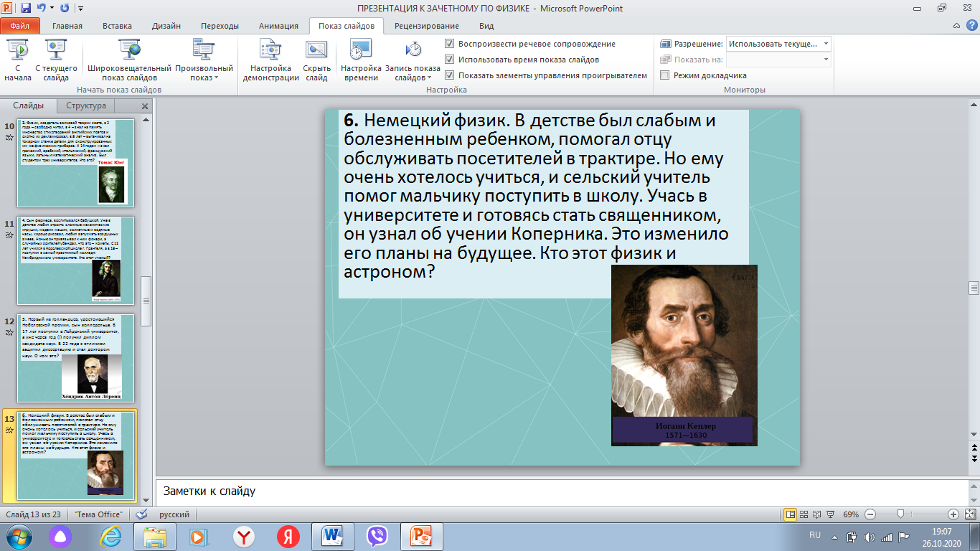Open Customize Quick Access Toolbar dropdown
This screenshot has width=980, height=551.
pos(80,9)
